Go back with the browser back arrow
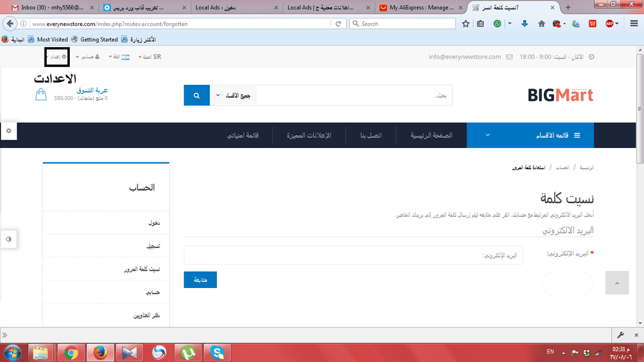 (10, 24)
